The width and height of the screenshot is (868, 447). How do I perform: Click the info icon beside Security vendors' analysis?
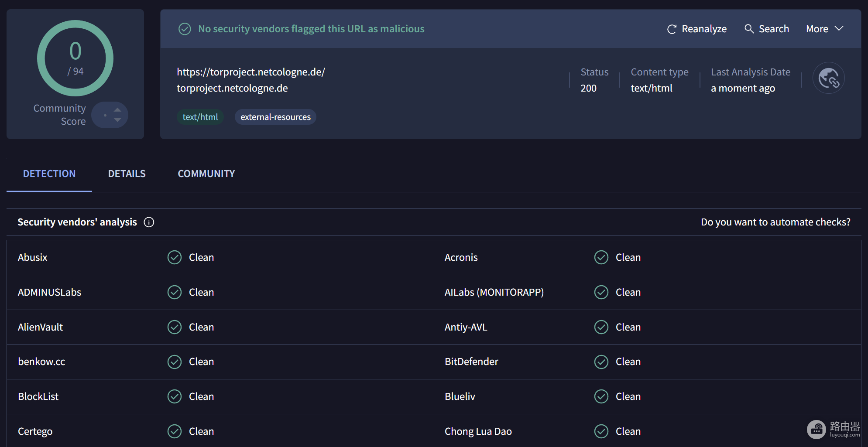[149, 222]
